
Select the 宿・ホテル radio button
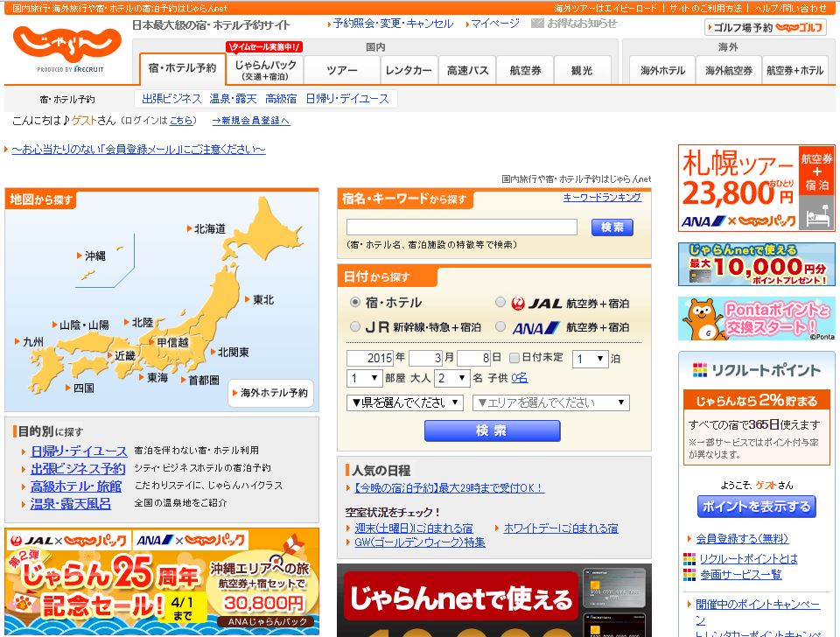354,303
